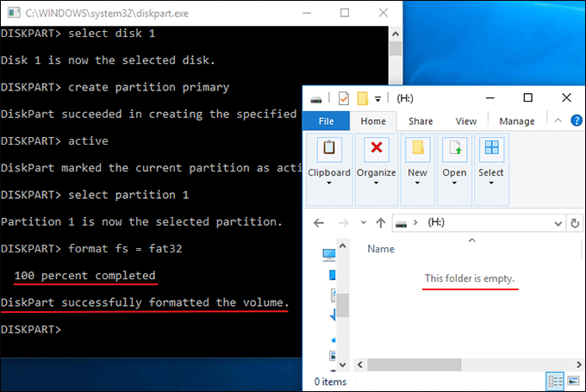This screenshot has width=586, height=392.
Task: Collapse the ribbon with the chevron
Action: tap(558, 121)
